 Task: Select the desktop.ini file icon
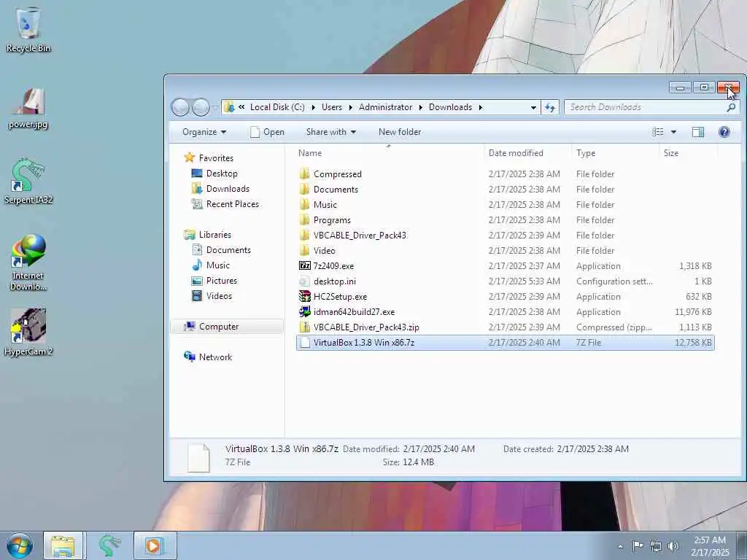(305, 281)
